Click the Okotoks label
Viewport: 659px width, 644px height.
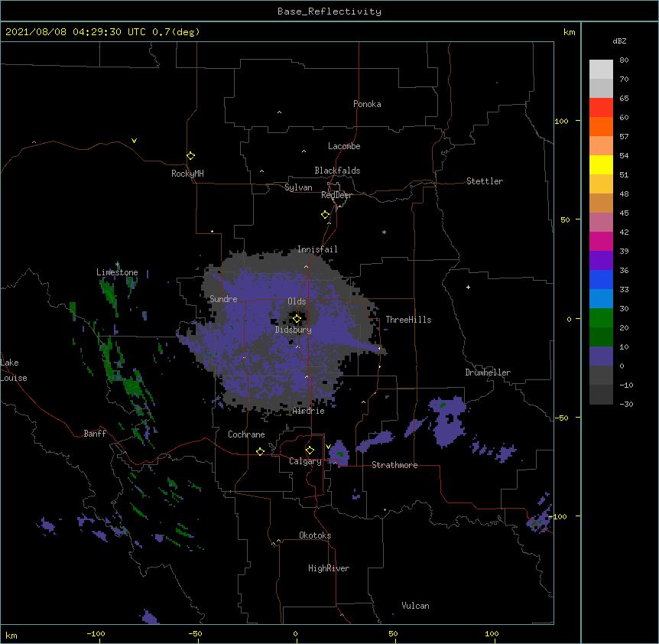click(315, 535)
